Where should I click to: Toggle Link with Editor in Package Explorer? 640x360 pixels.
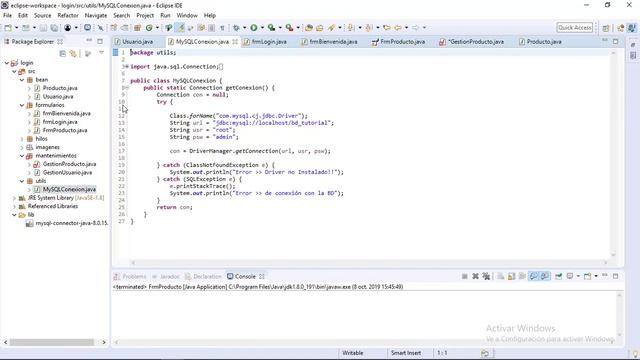pos(73,53)
